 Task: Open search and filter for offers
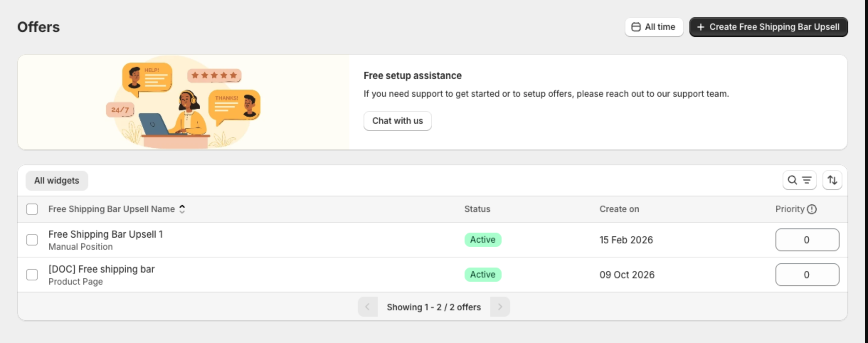799,180
